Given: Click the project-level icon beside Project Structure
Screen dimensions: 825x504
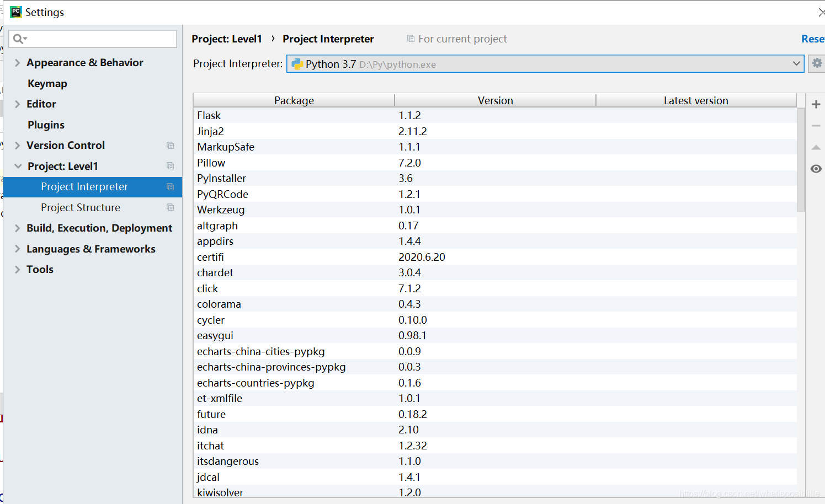Looking at the screenshot, I should (x=170, y=207).
